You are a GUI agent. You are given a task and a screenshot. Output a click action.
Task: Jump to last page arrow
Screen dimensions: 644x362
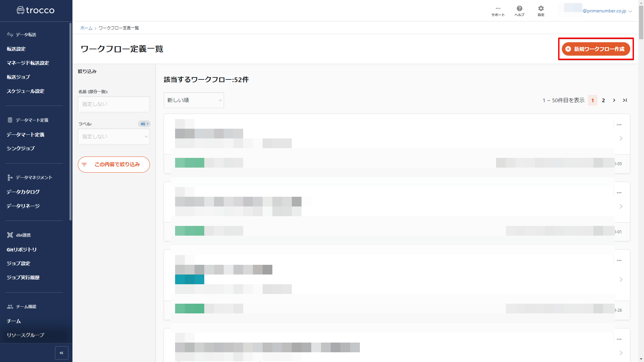[625, 100]
